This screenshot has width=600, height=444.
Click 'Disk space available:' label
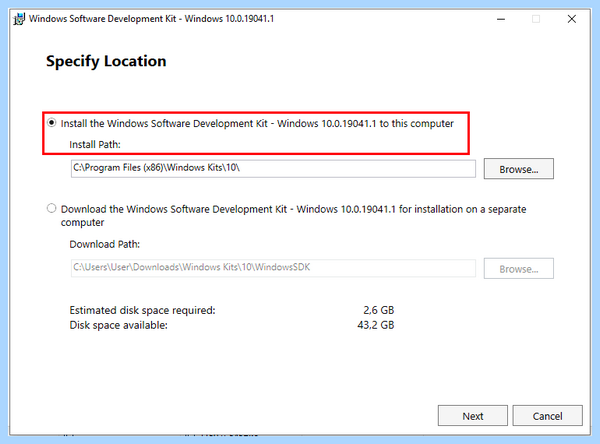118,325
